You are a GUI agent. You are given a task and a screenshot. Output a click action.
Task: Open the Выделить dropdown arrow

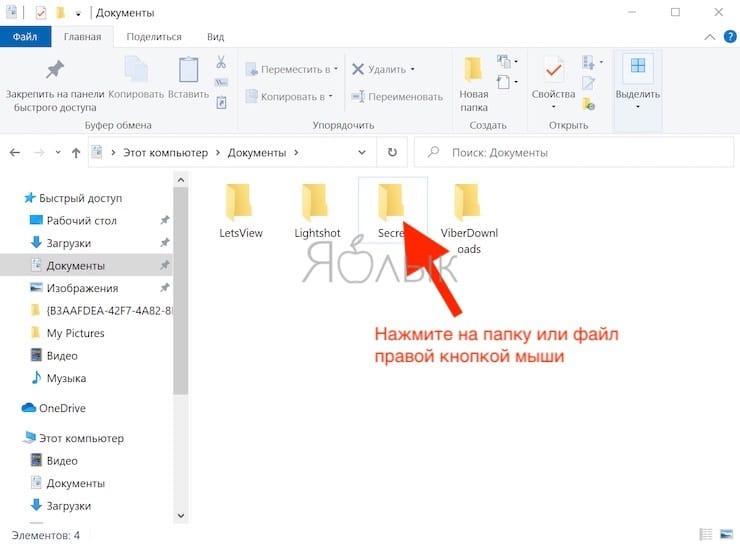(x=638, y=107)
